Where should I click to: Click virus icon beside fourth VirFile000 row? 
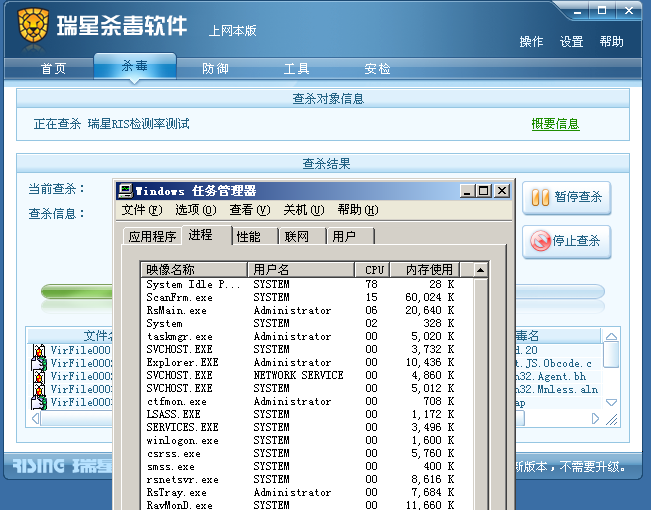point(39,390)
